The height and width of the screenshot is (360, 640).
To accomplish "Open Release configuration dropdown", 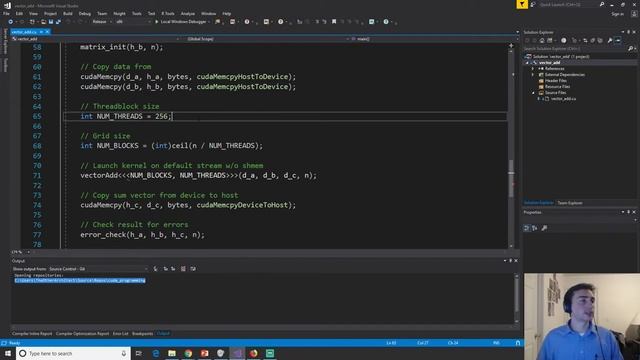I will 102,22.
